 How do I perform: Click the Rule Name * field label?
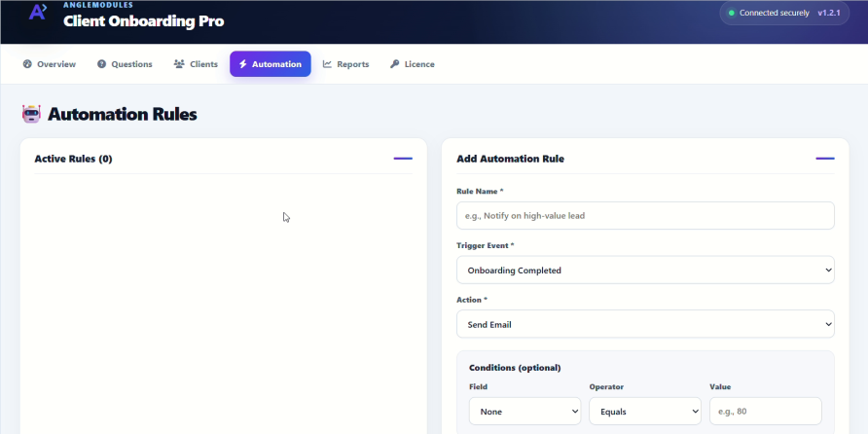pos(480,191)
